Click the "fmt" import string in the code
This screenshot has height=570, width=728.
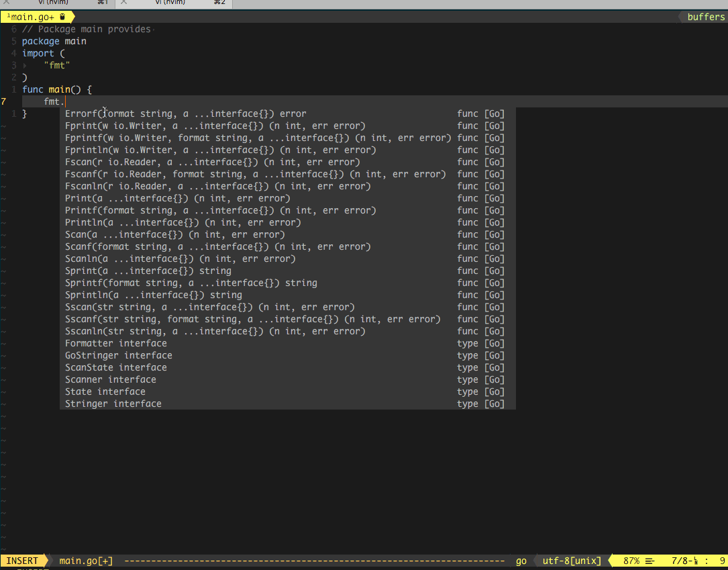click(x=57, y=65)
